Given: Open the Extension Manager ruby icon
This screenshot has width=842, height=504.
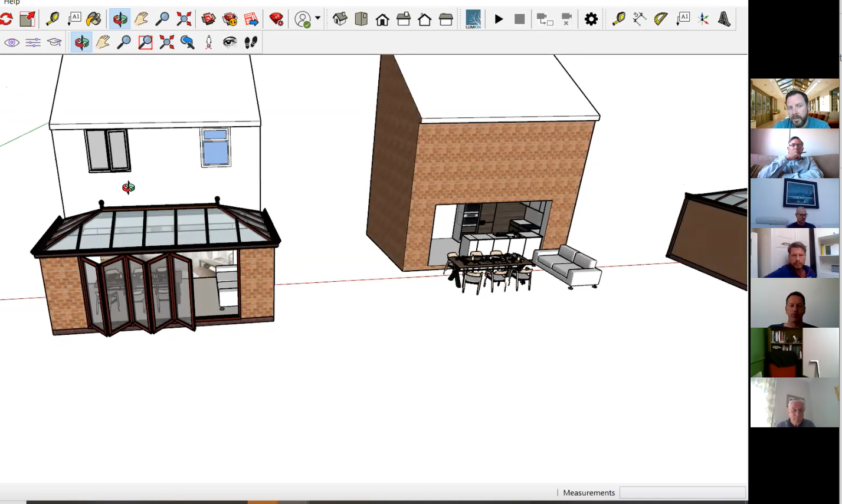Looking at the screenshot, I should coord(276,19).
